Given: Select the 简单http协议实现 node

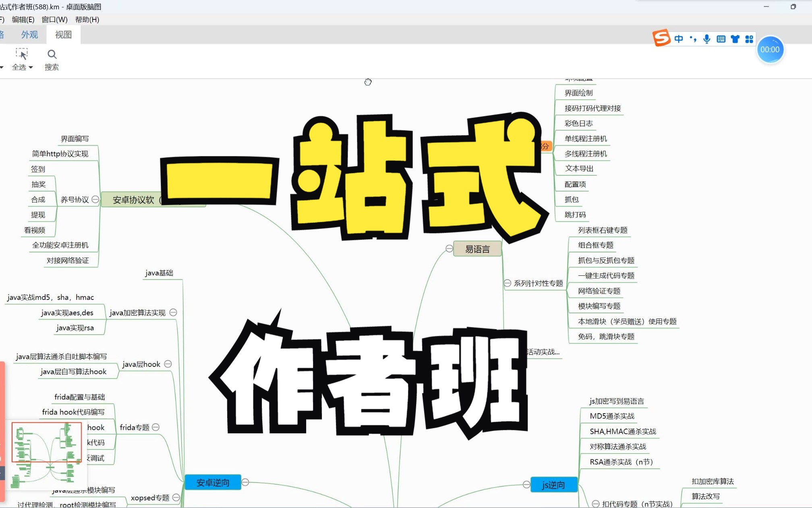Looking at the screenshot, I should pyautogui.click(x=60, y=154).
